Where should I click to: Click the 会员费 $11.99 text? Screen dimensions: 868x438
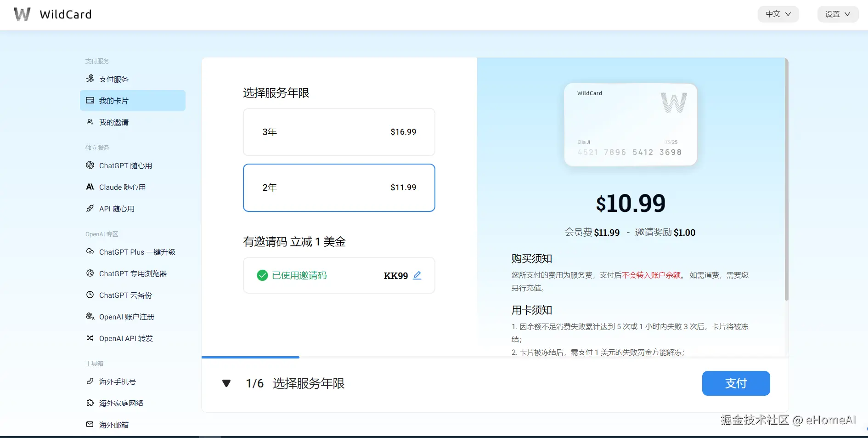(592, 233)
